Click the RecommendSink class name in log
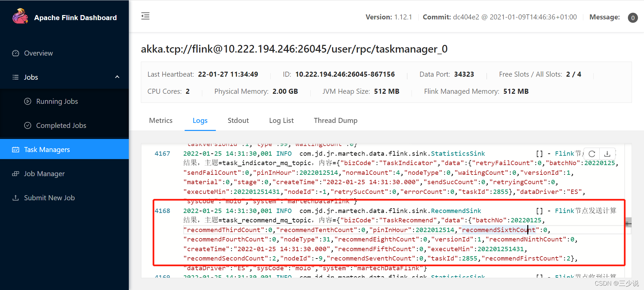This screenshot has height=290, width=644. coord(456,211)
